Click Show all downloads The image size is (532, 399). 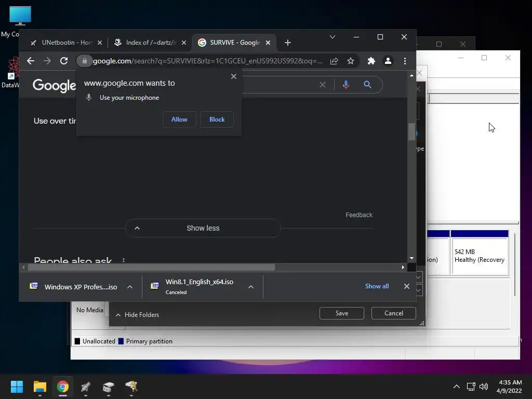377,286
